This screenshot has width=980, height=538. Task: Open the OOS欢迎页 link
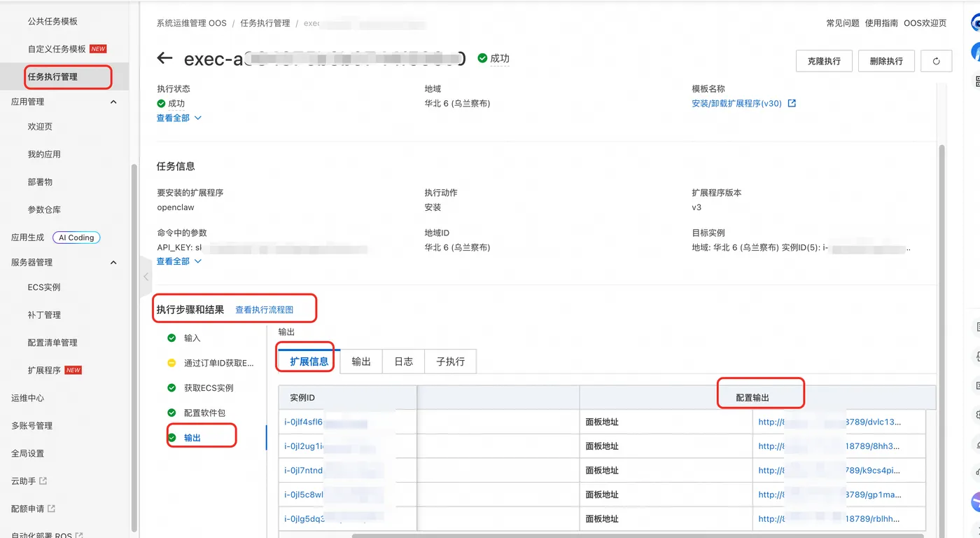tap(925, 23)
